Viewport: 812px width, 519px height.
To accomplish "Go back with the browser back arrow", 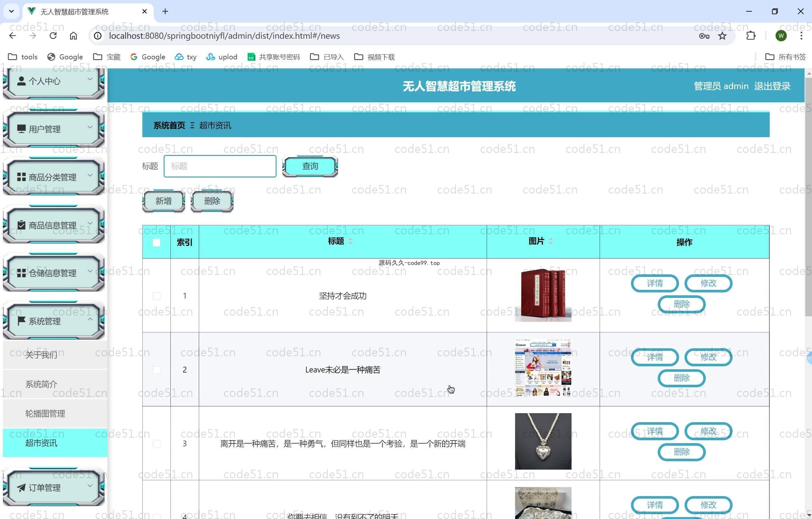I will tap(13, 36).
